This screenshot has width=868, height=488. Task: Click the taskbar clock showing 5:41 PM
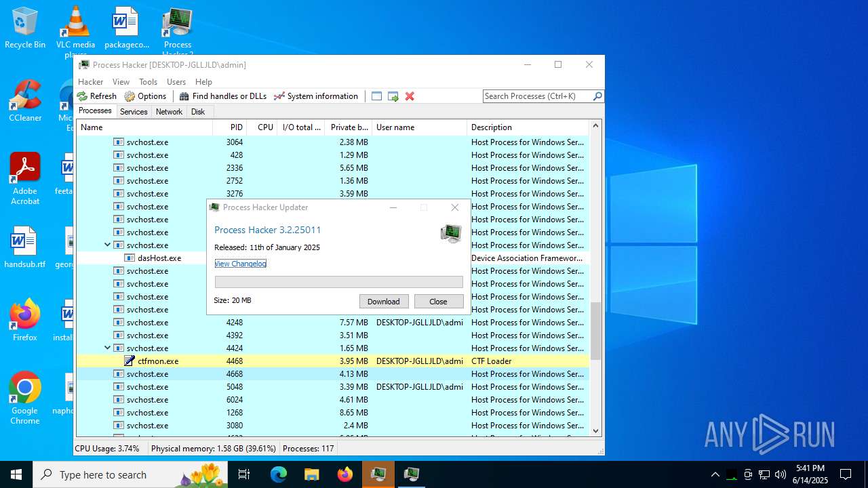click(810, 474)
